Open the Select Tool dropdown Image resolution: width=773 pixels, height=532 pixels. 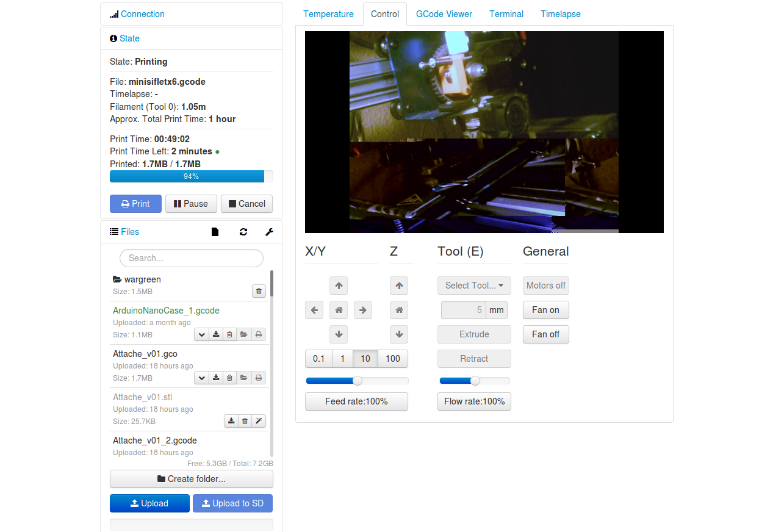pyautogui.click(x=474, y=286)
